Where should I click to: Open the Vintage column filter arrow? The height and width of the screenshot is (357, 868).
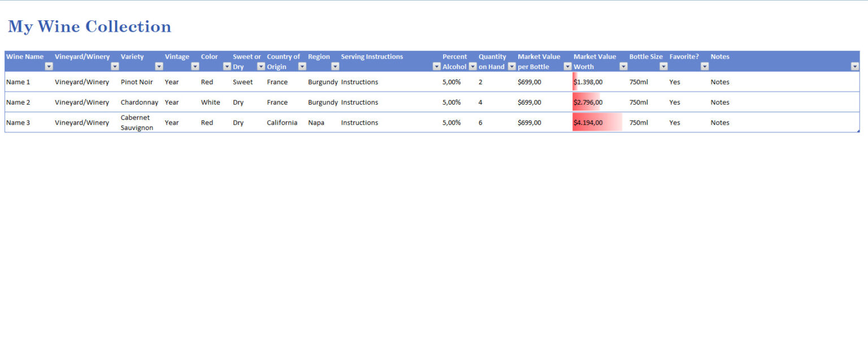tap(195, 66)
